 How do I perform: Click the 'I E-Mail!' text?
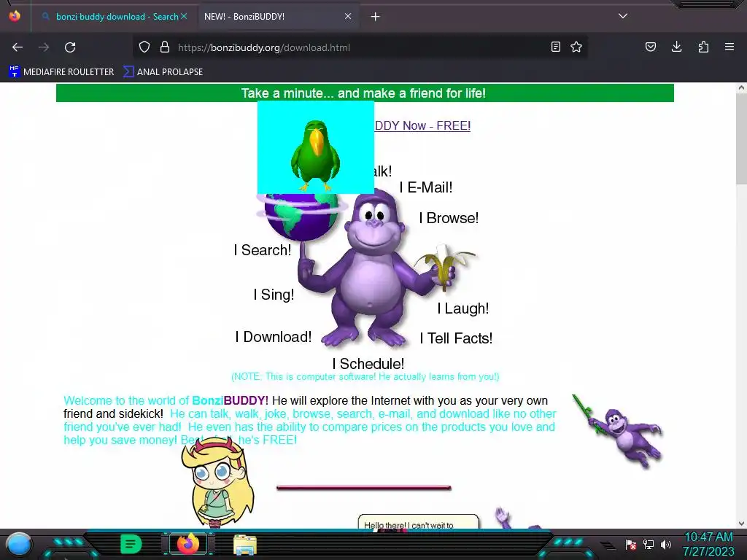[x=426, y=187]
